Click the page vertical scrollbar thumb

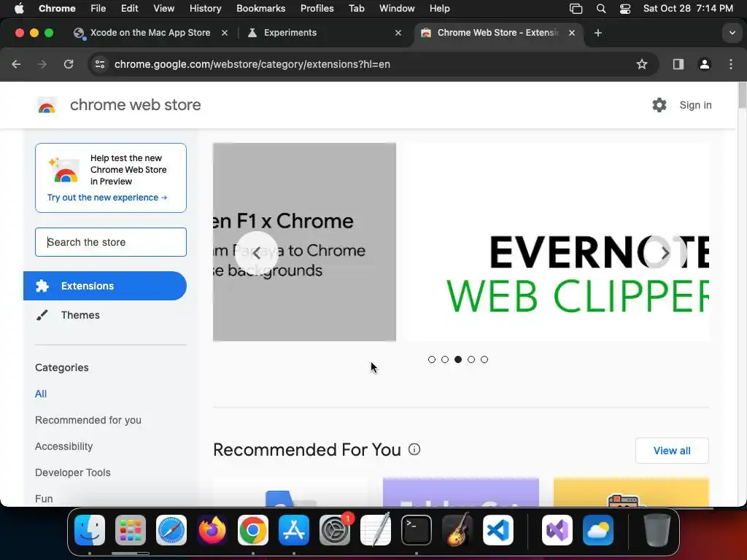[742, 96]
